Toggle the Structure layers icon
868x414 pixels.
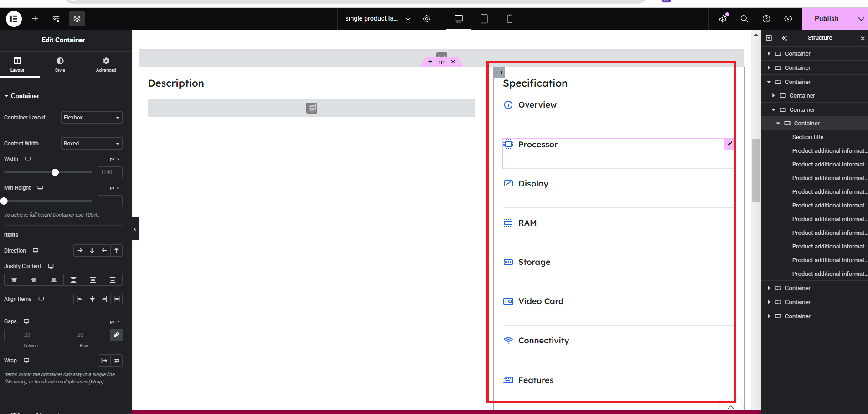(77, 19)
